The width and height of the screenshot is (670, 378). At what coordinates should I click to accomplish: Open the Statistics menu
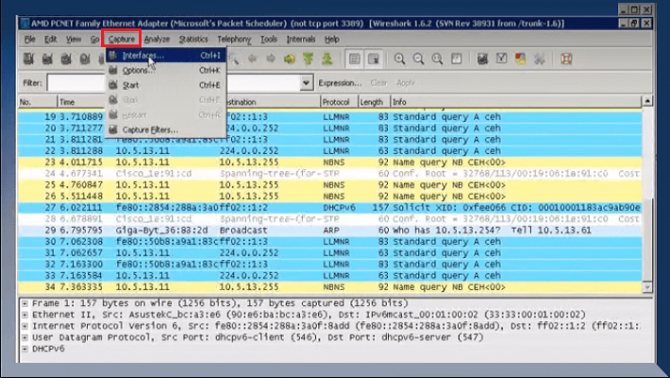coord(193,39)
